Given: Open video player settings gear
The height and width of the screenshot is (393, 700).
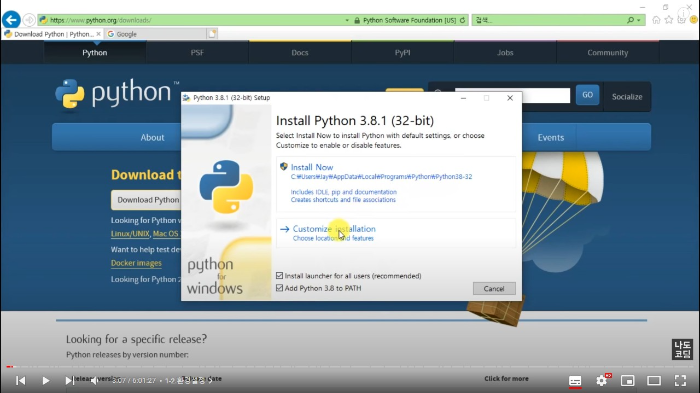Looking at the screenshot, I should point(602,380).
